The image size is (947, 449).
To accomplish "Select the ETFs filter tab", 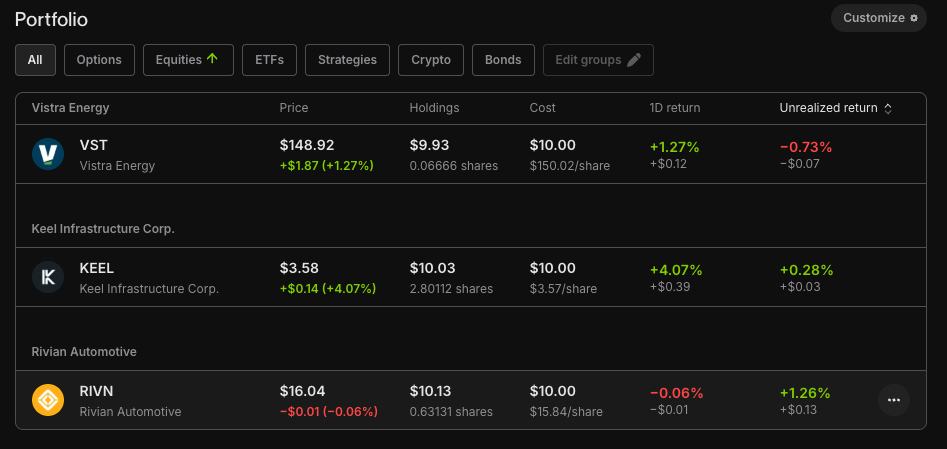I will click(x=269, y=60).
